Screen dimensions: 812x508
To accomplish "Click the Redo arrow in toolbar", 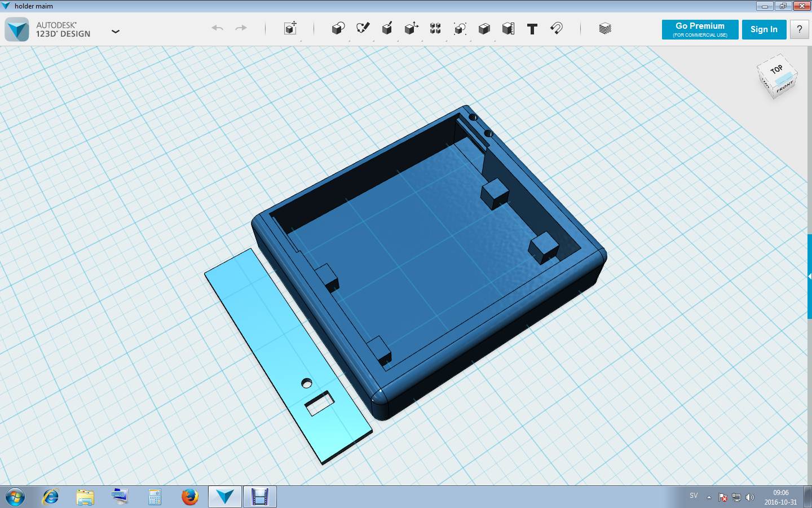I will 241,28.
